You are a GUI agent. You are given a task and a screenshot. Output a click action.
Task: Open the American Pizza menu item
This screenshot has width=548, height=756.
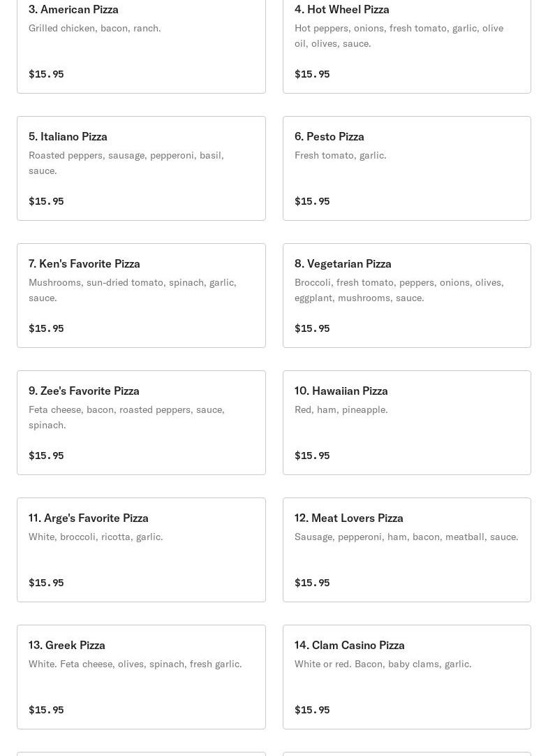(73, 9)
